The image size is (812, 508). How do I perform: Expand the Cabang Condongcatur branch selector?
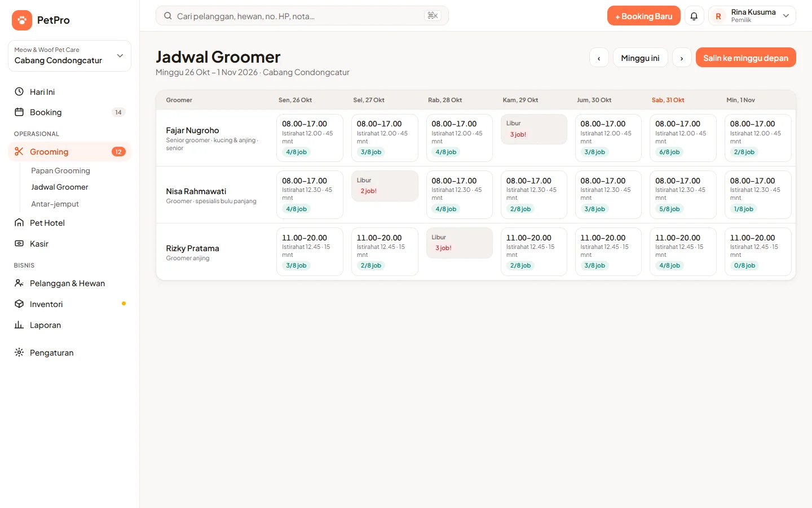70,56
